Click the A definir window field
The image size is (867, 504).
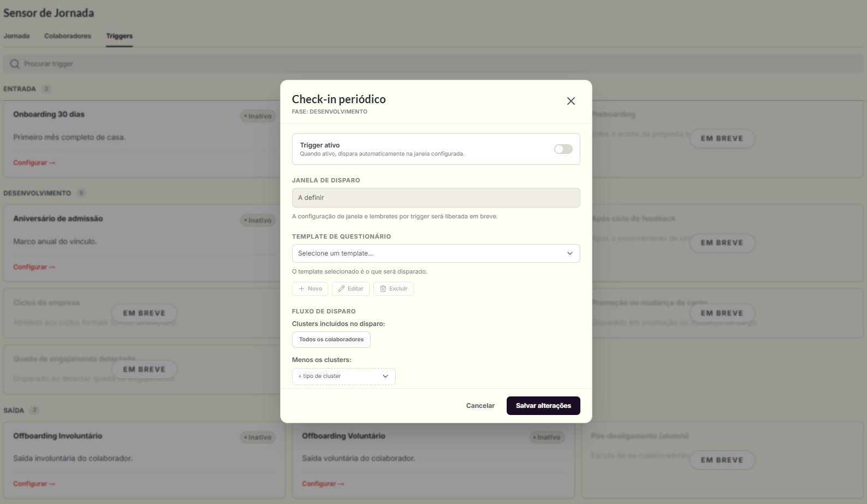click(436, 198)
